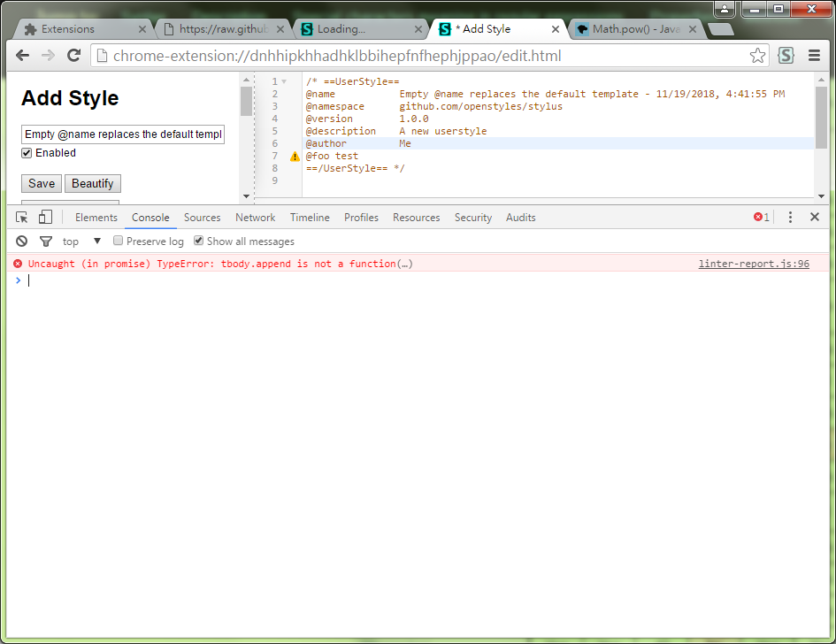Click the left panel scrollbar up arrow

tap(246, 80)
